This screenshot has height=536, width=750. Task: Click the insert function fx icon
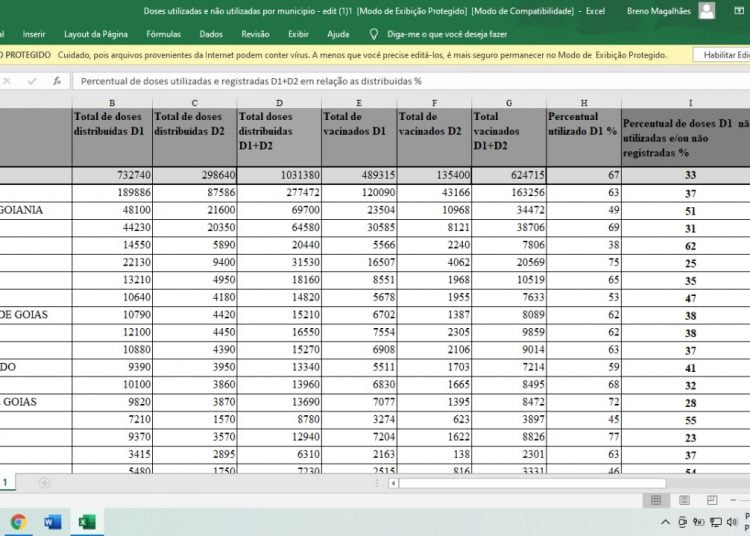57,81
